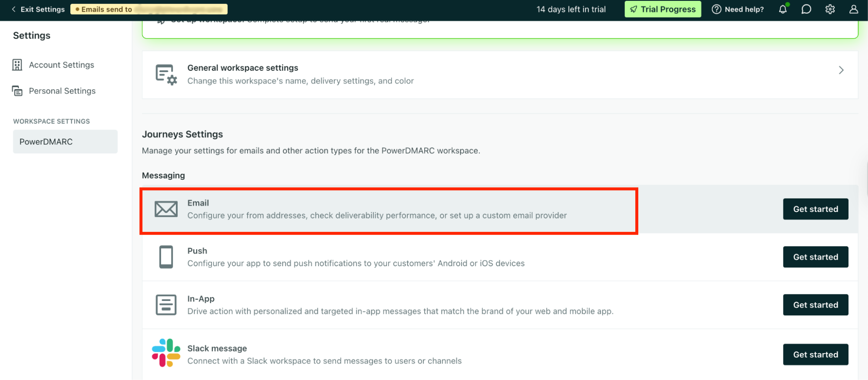Image resolution: width=868 pixels, height=380 pixels.
Task: Open the chat bubble icon in header
Action: [x=806, y=9]
